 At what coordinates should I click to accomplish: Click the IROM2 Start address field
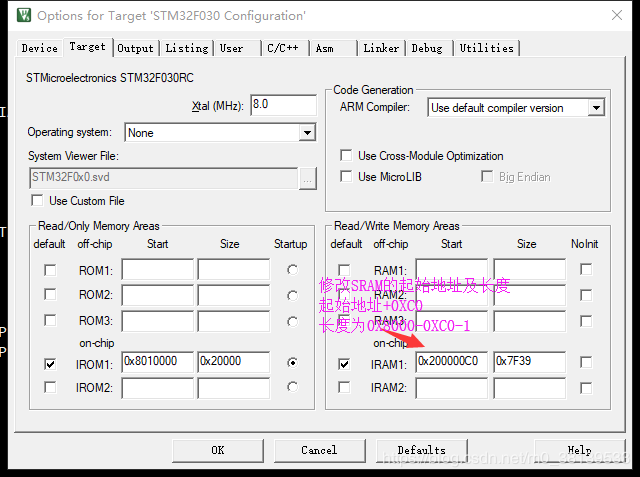coord(158,388)
